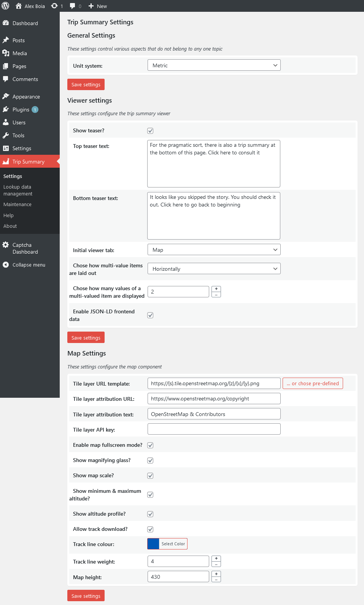Open the Alex Boia site link
Image resolution: width=364 pixels, height=605 pixels.
tap(30, 6)
